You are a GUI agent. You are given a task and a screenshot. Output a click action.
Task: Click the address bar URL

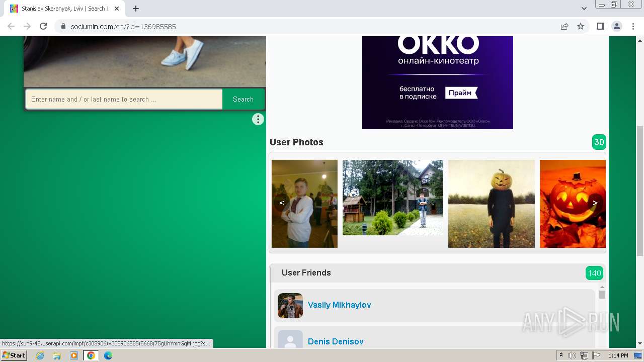pos(123,26)
